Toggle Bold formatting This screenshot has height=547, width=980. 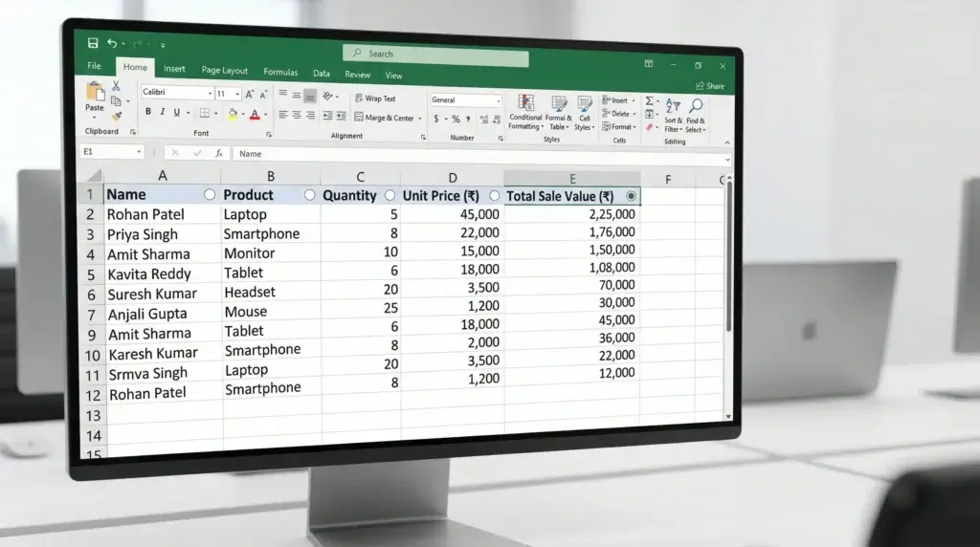pos(148,112)
